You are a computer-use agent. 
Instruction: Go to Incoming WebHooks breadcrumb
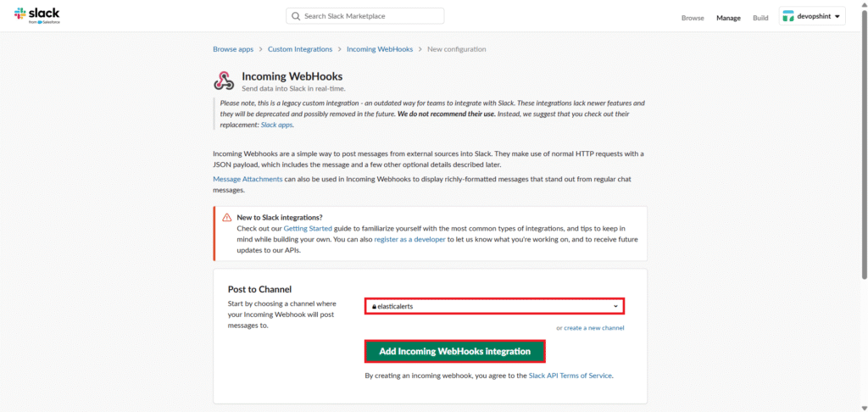(380, 49)
